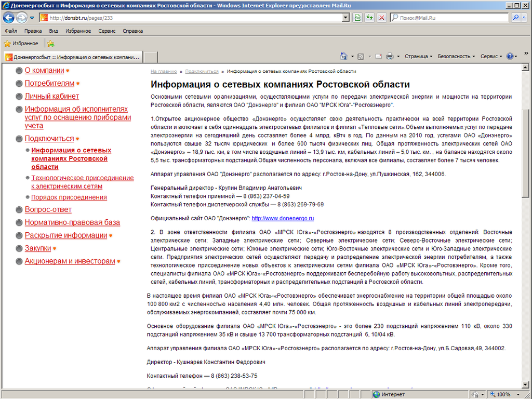The height and width of the screenshot is (399, 532).
Task: Refresh the page with green arrows icon
Action: pyautogui.click(x=369, y=18)
